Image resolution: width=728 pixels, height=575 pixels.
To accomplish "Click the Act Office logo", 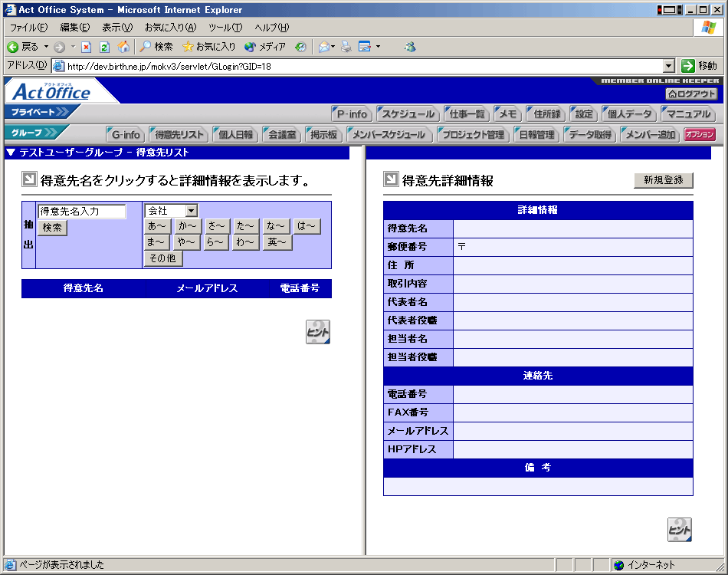I will 52,93.
